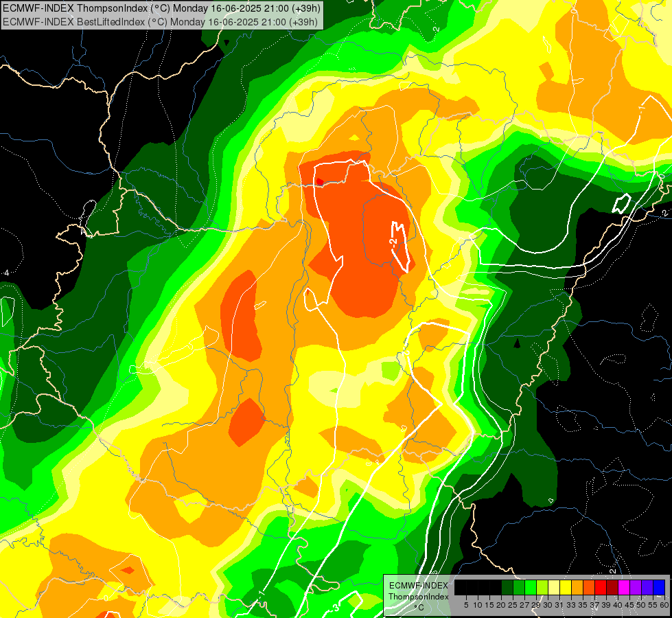This screenshot has height=618, width=672.
Task: Click the legend unit '°C'
Action: click(x=419, y=608)
